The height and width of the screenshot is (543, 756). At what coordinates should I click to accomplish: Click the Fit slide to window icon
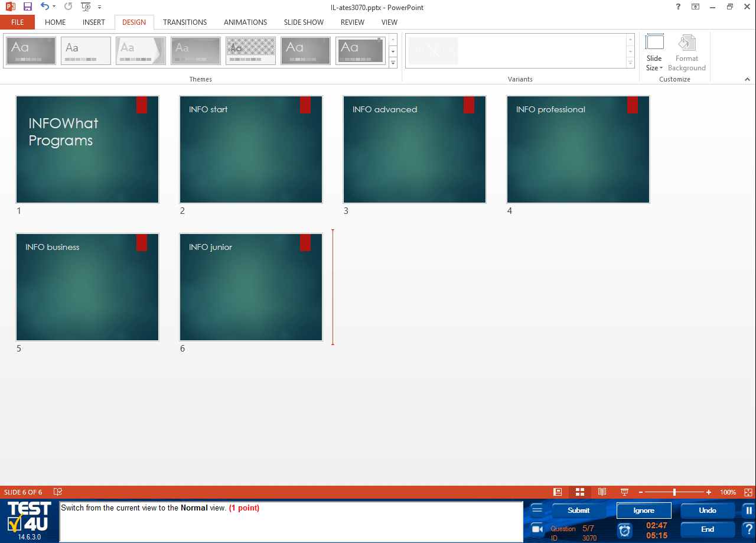tap(748, 492)
